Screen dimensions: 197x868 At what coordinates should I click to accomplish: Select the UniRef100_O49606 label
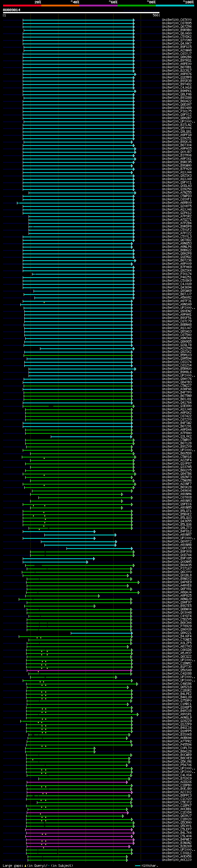pyautogui.click(x=177, y=491)
